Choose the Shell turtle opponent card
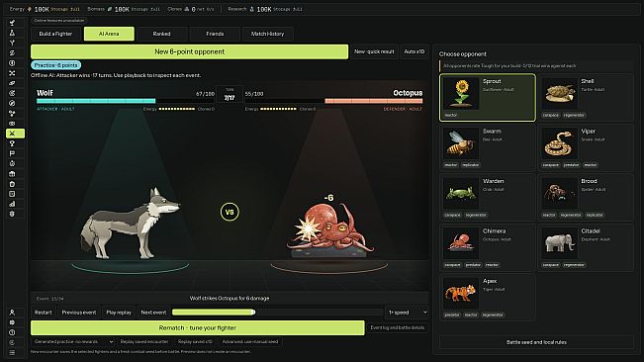This screenshot has width=644, height=362. point(586,98)
